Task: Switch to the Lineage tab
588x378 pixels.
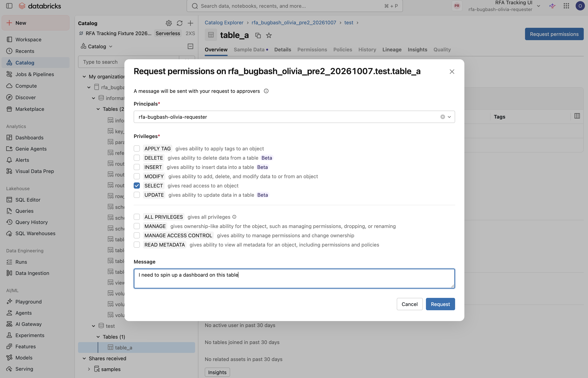Action: point(392,50)
